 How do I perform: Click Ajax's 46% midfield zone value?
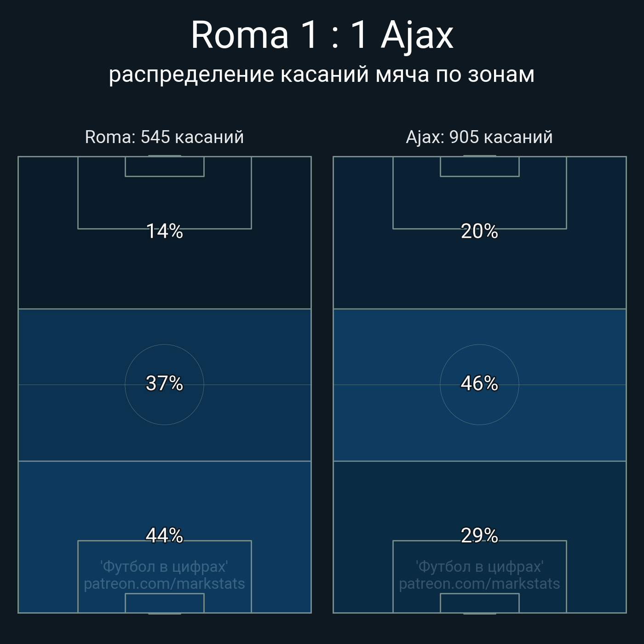479,384
